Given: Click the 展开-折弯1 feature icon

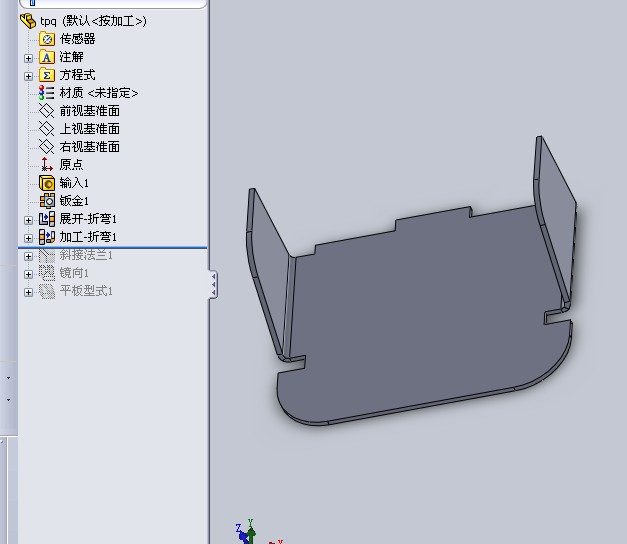Looking at the screenshot, I should 47,219.
